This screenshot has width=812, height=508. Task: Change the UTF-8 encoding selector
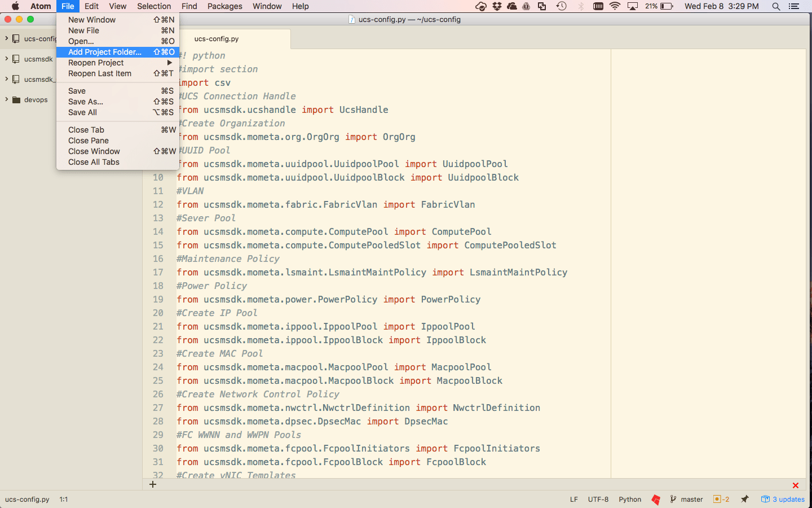598,500
